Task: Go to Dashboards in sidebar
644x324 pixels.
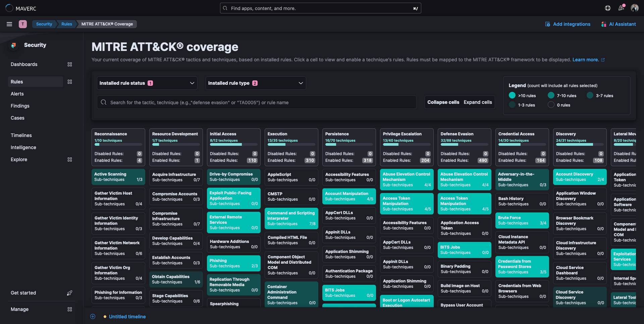Action: pos(24,64)
